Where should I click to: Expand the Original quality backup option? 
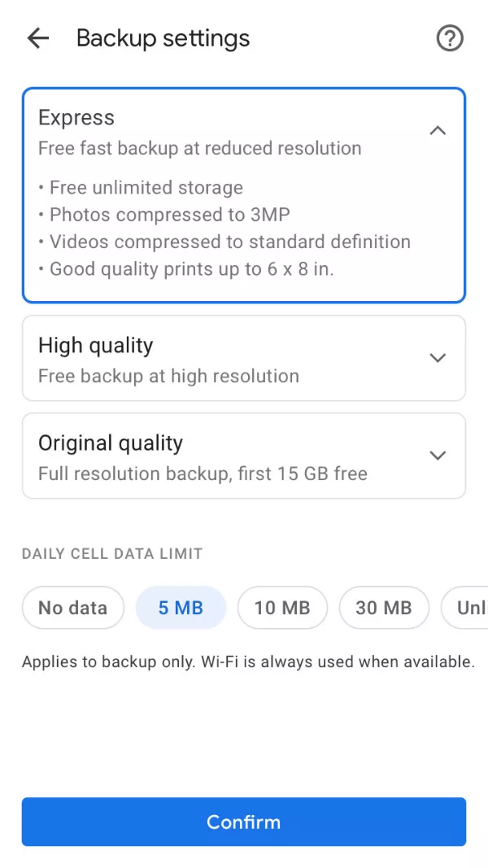tap(244, 456)
